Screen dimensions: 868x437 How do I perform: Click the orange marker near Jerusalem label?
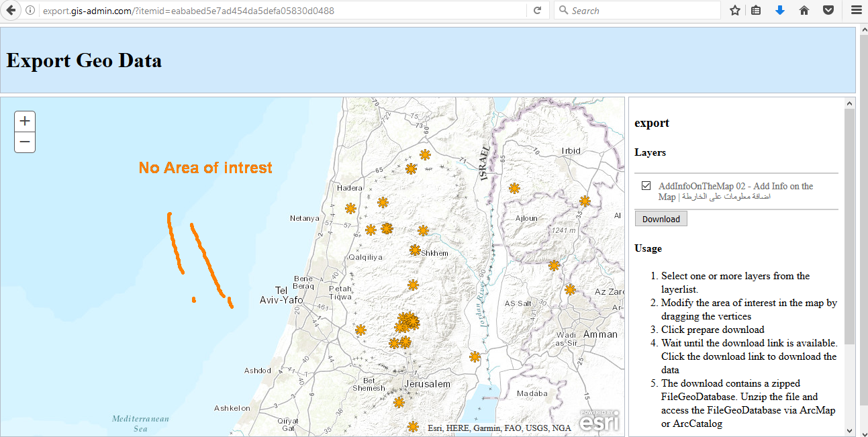[x=399, y=402]
